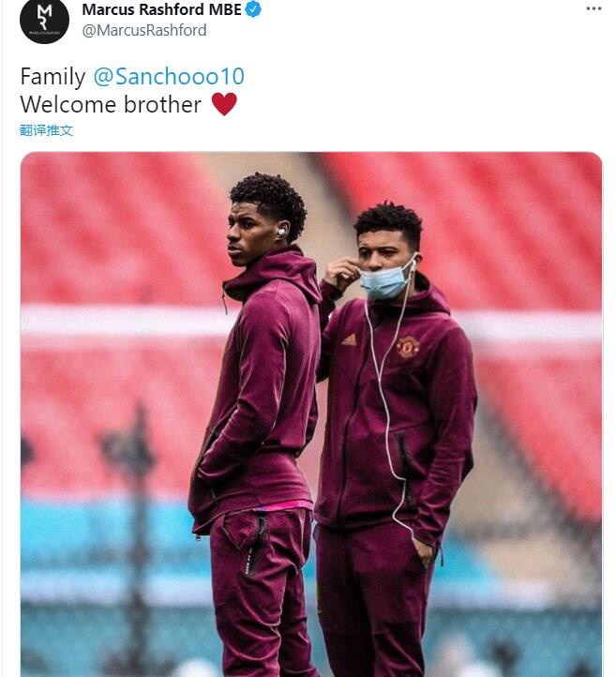Click the blue verified badge
This screenshot has width=616, height=677.
pos(254,10)
